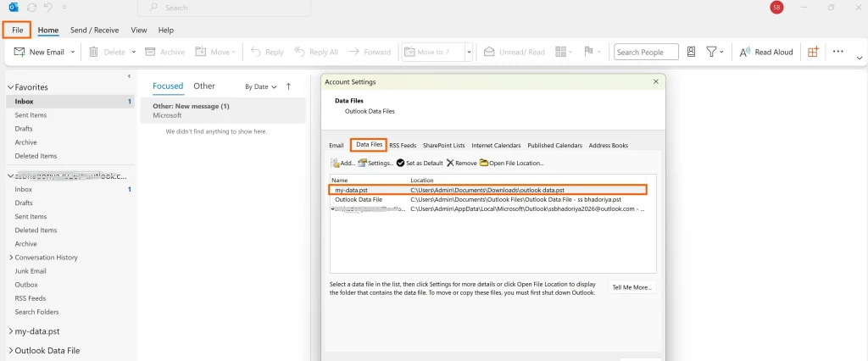This screenshot has height=361, width=868.
Task: Expand Conversation History folder
Action: point(11,258)
